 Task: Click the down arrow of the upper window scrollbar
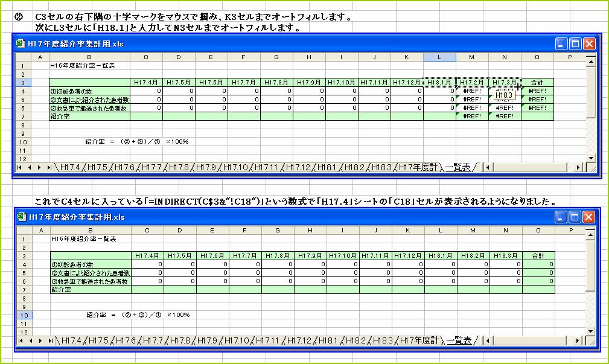(591, 158)
